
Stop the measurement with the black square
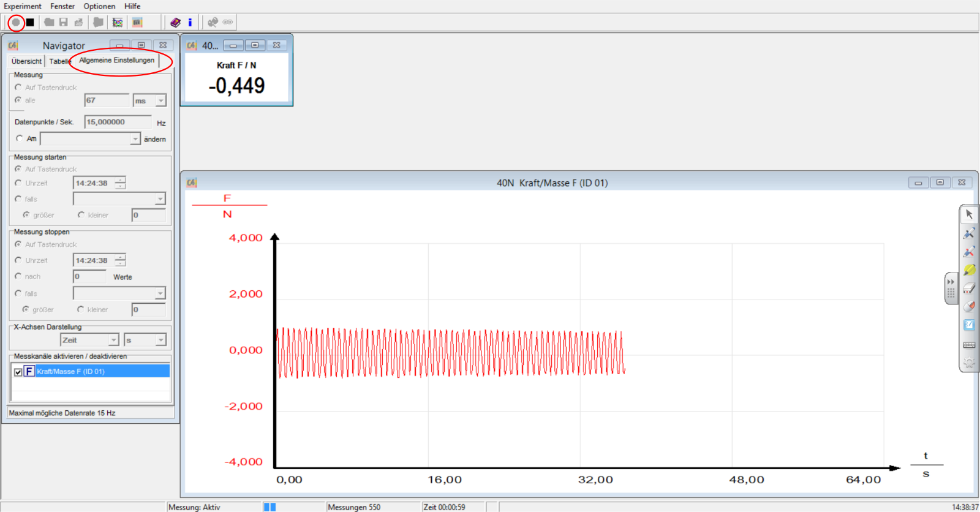(x=30, y=23)
